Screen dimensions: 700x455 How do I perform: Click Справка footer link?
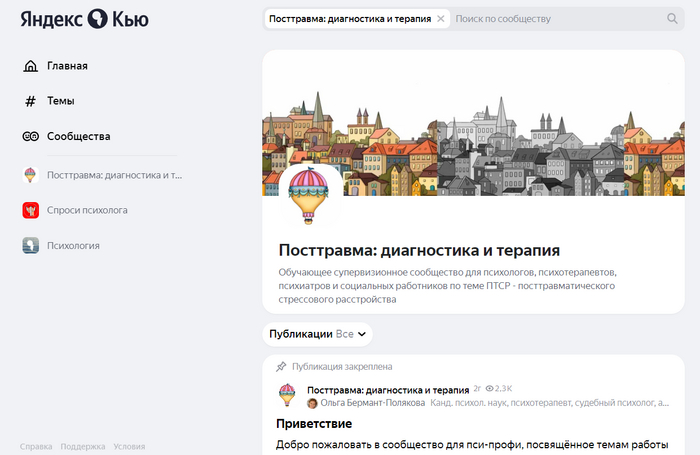point(36,447)
